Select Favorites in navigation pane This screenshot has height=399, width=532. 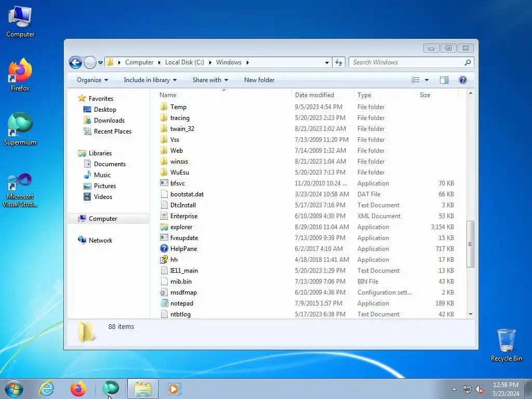click(101, 99)
